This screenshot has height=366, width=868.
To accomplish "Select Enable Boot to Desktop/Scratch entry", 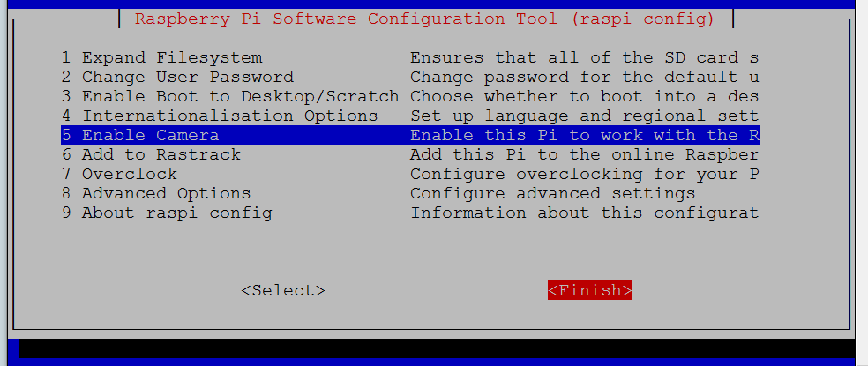I will [x=230, y=96].
